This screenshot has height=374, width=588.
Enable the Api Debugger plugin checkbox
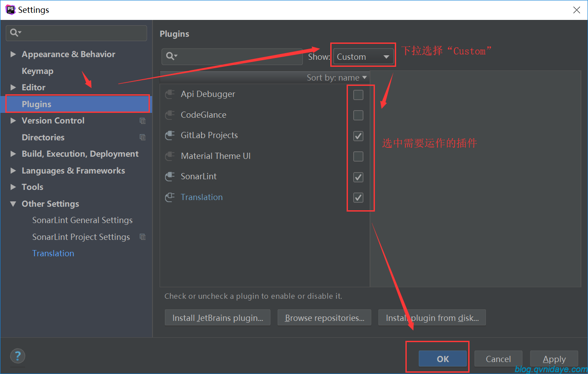359,95
